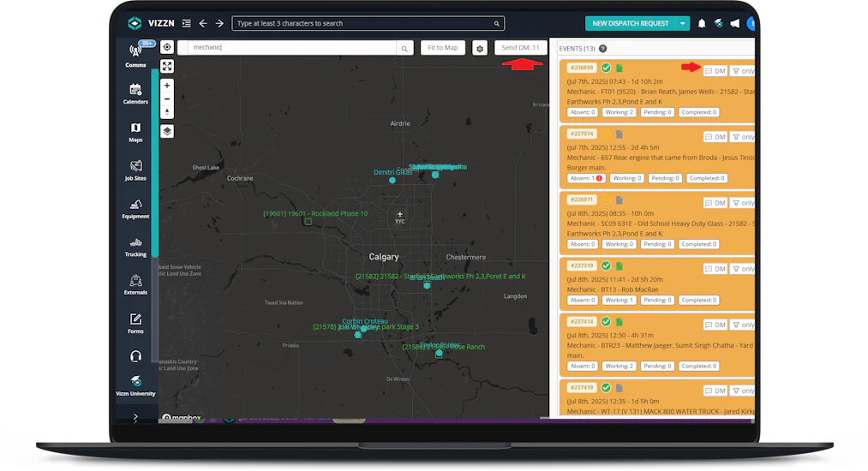Open the Equipment section
The height and width of the screenshot is (471, 868).
[x=135, y=208]
